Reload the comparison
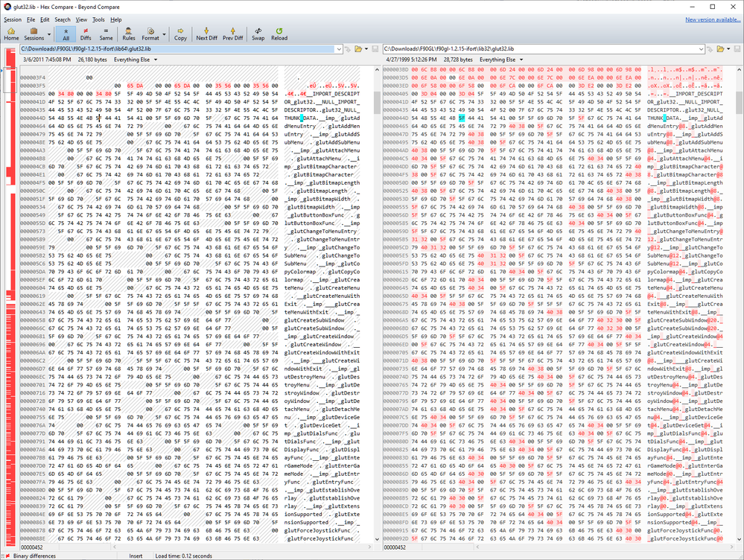 click(x=279, y=34)
